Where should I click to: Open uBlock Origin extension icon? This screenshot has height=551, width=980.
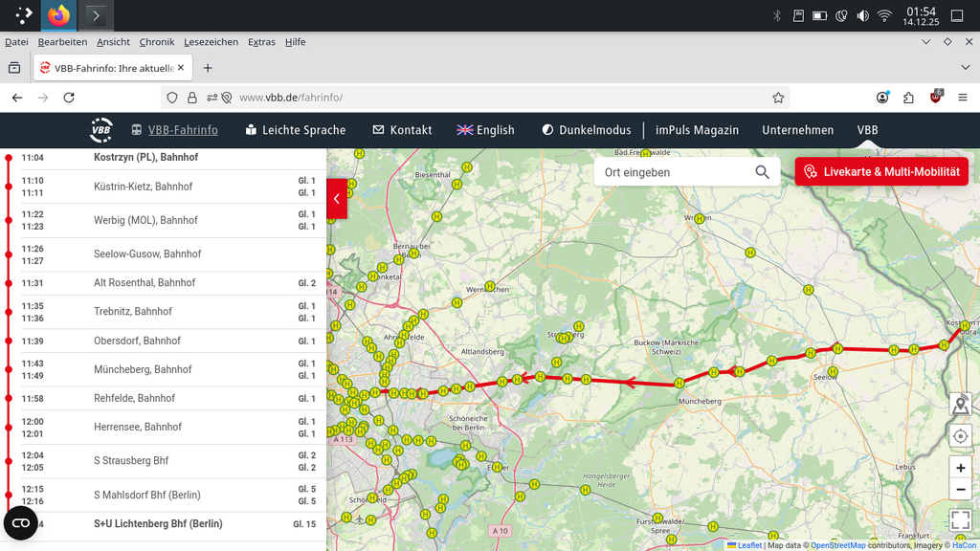pos(936,97)
